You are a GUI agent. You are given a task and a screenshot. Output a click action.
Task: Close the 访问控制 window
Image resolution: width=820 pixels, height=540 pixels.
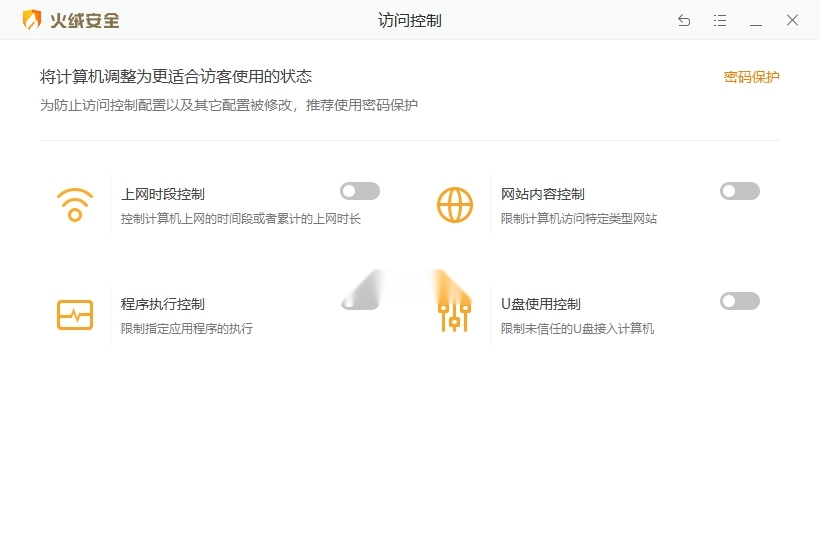(792, 20)
